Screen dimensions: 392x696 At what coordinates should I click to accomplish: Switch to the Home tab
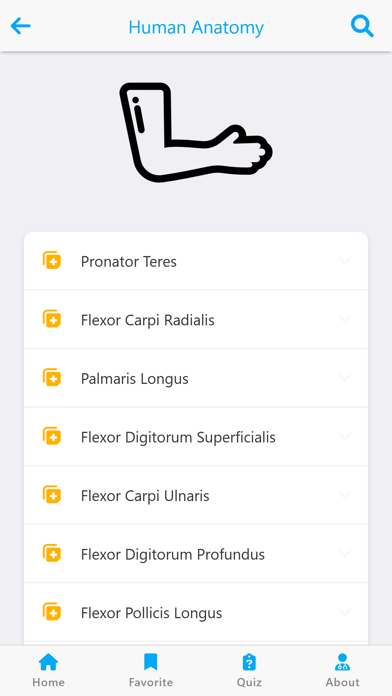[x=48, y=670]
